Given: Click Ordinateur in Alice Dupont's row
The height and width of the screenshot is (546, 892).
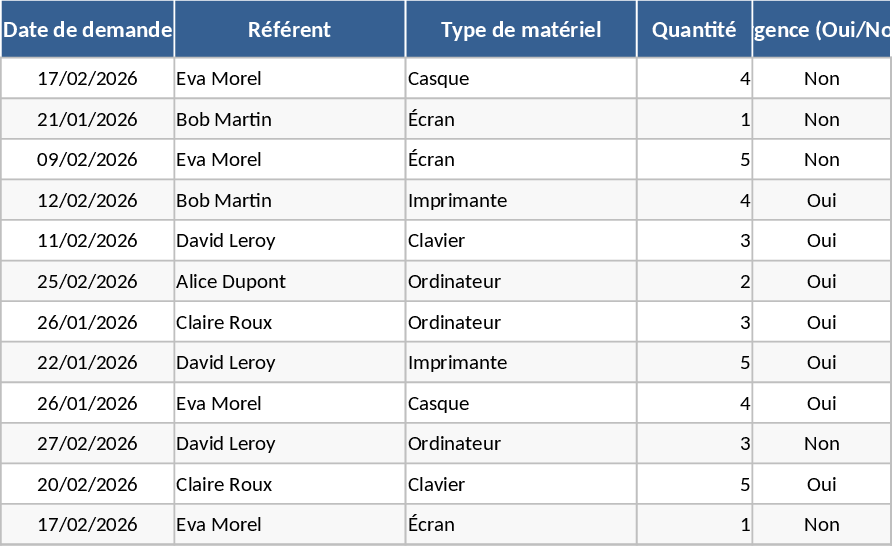Looking at the screenshot, I should (521, 282).
